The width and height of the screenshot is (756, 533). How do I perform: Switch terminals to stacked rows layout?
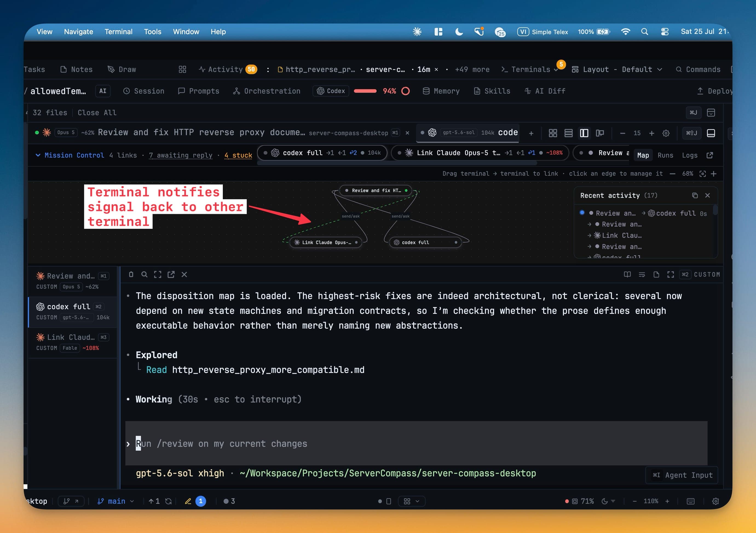(568, 133)
